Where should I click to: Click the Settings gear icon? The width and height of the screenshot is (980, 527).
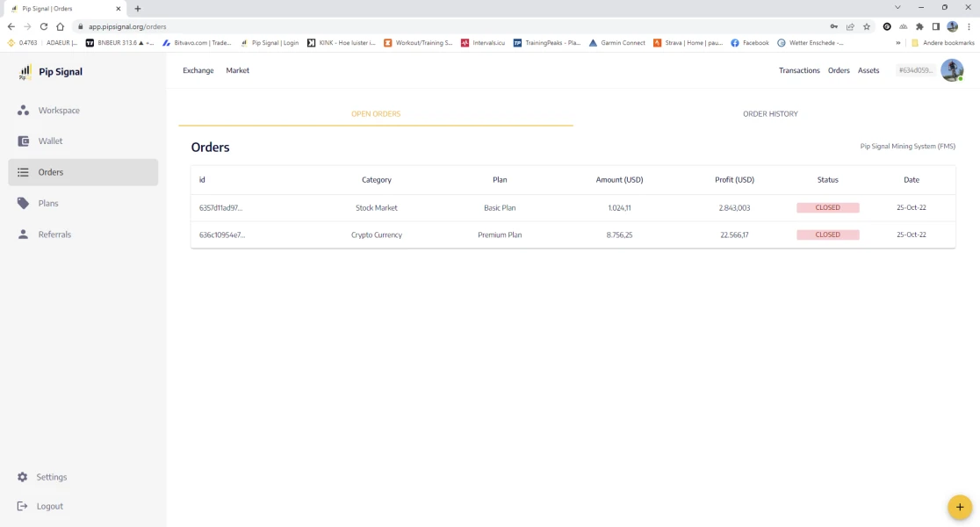[23, 477]
